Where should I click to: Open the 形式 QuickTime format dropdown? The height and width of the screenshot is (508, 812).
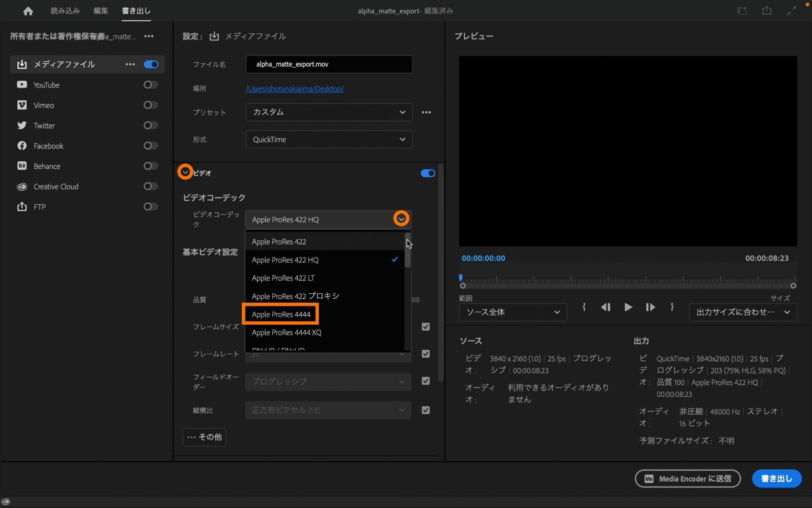click(329, 139)
